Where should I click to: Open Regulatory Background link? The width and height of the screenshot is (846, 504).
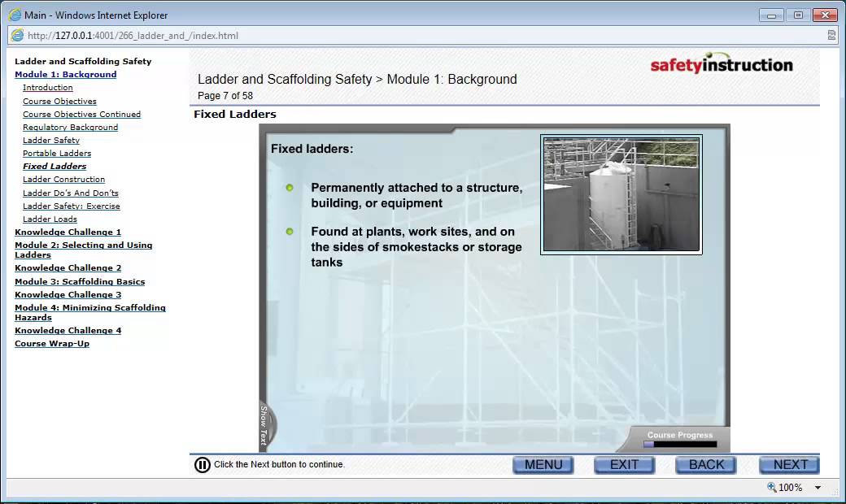pyautogui.click(x=70, y=127)
